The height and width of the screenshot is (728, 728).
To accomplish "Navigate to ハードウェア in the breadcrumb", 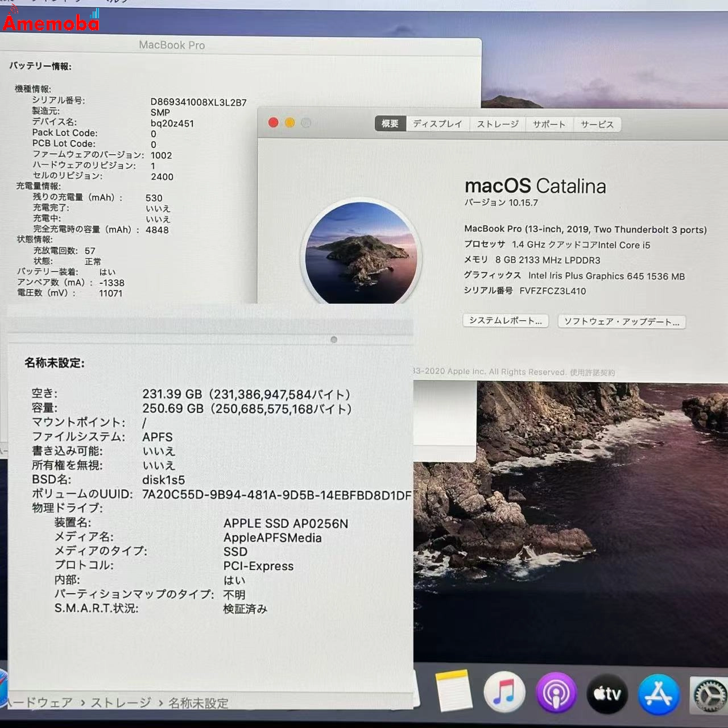I will [41, 702].
